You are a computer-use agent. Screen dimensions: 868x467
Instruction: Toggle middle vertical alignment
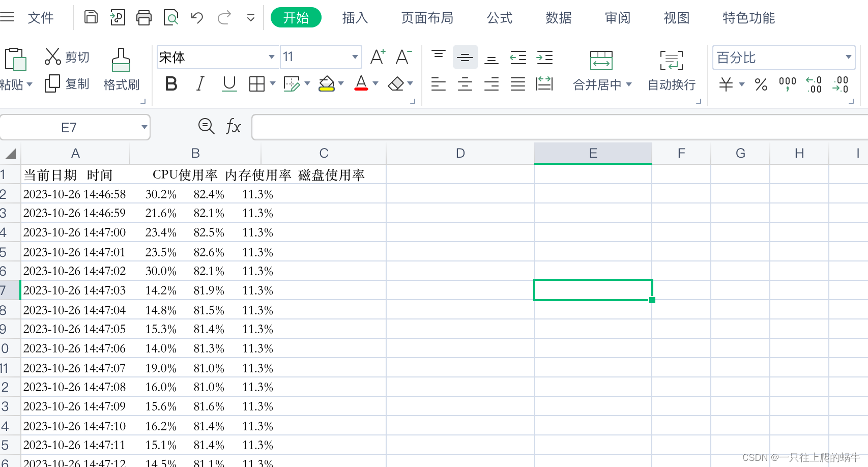click(x=465, y=57)
